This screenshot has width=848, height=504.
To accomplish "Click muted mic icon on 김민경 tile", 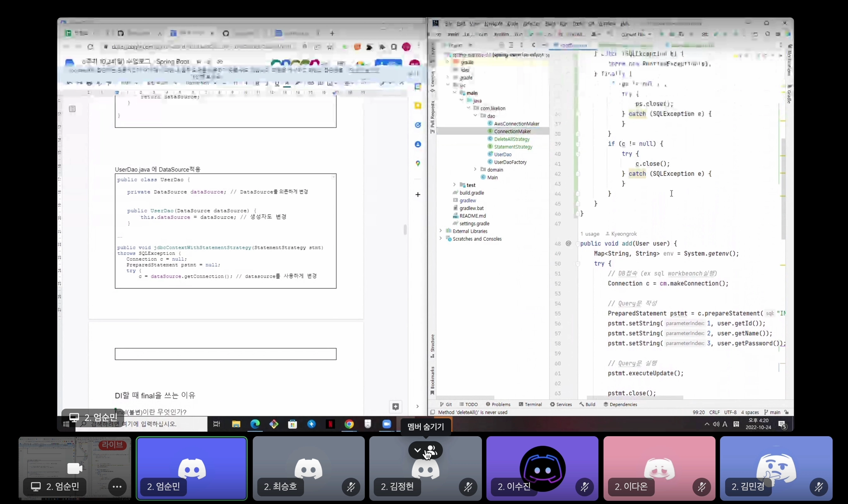I will [819, 487].
